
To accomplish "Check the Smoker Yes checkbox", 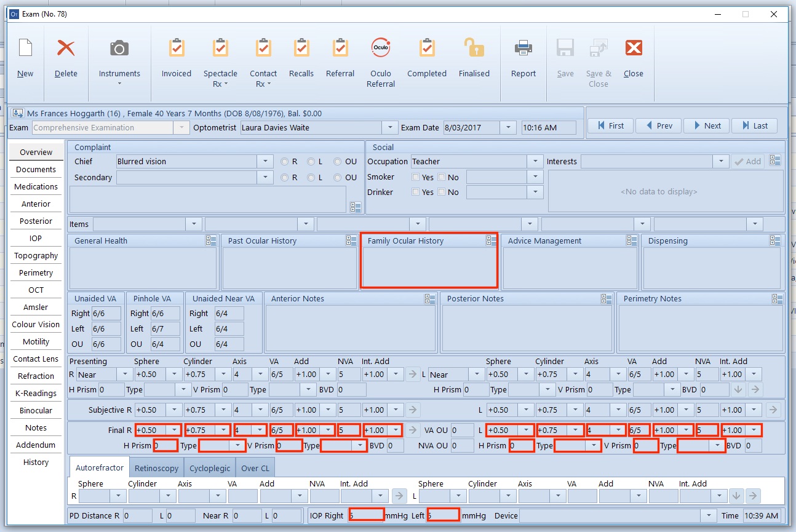I will [415, 177].
